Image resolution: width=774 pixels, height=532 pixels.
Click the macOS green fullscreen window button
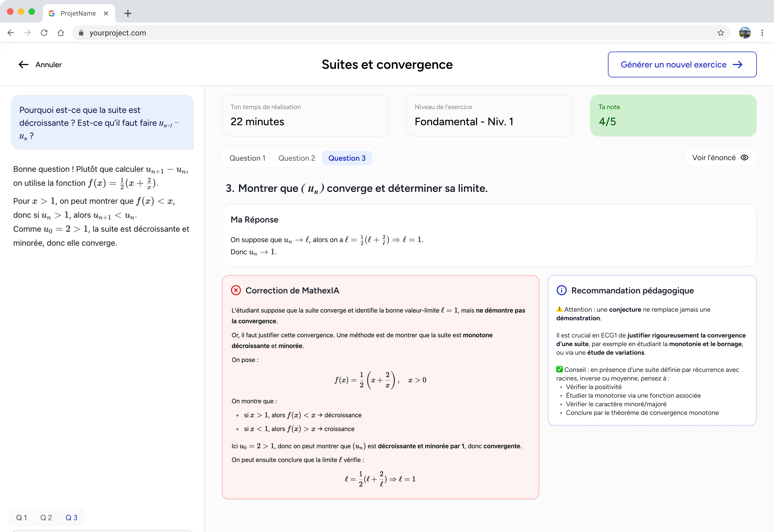tap(32, 12)
